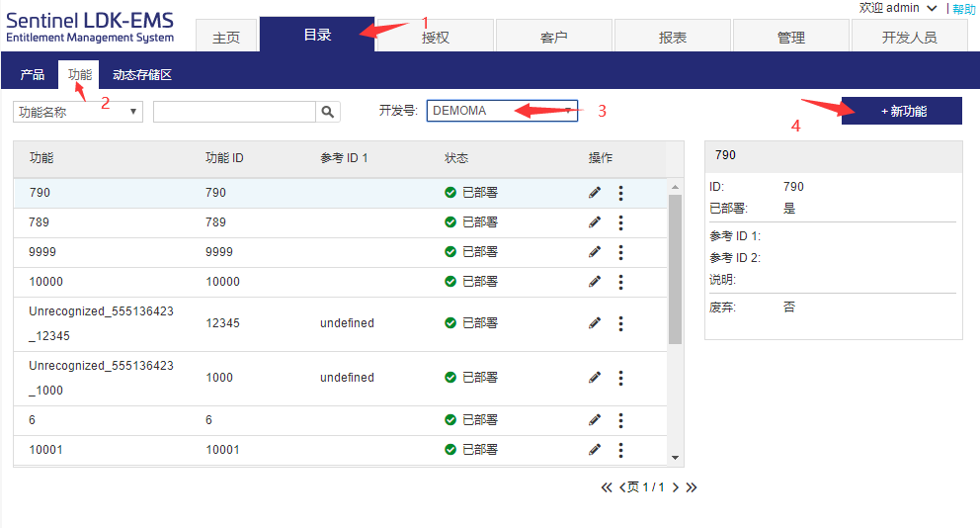Image resolution: width=980 pixels, height=528 pixels.
Task: Click the feature list vertical scrollbar
Action: (676, 267)
